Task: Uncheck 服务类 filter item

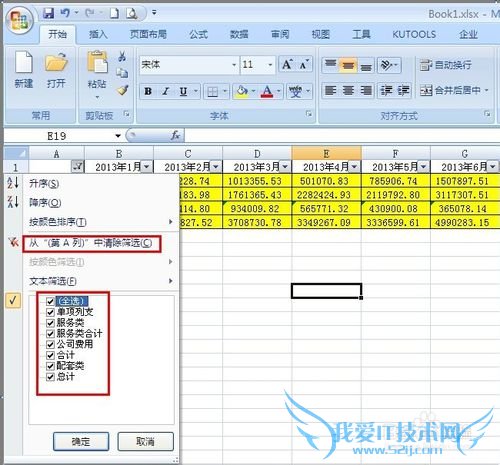Action: (50, 323)
